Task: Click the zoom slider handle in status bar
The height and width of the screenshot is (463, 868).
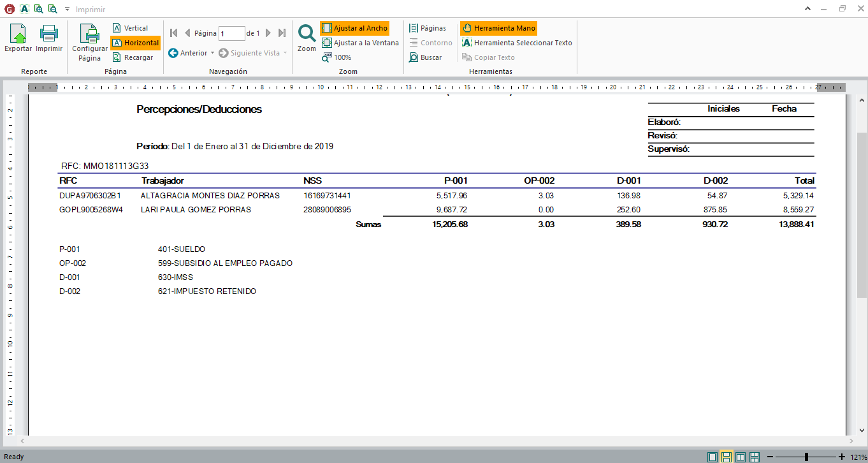Action: [807, 457]
